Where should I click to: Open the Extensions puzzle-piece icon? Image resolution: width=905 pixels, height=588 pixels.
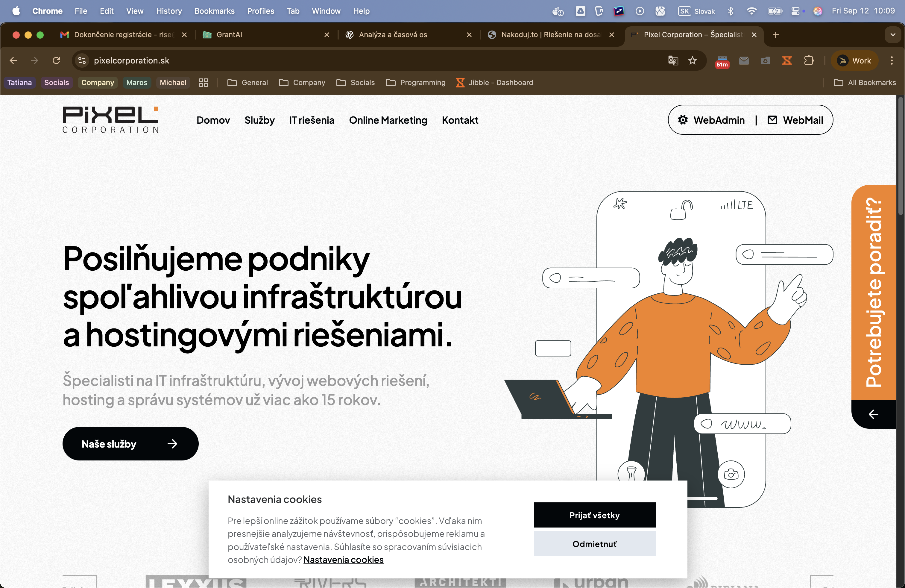(x=809, y=60)
